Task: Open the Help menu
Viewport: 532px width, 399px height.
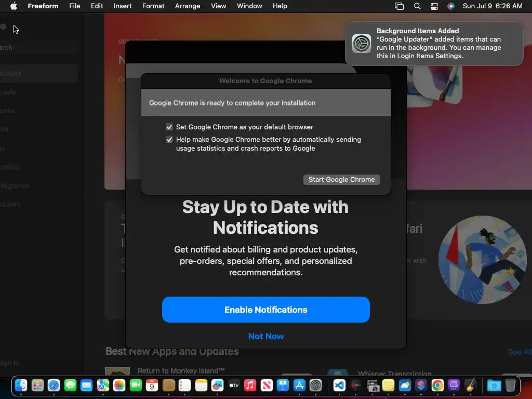Action: click(x=280, y=6)
